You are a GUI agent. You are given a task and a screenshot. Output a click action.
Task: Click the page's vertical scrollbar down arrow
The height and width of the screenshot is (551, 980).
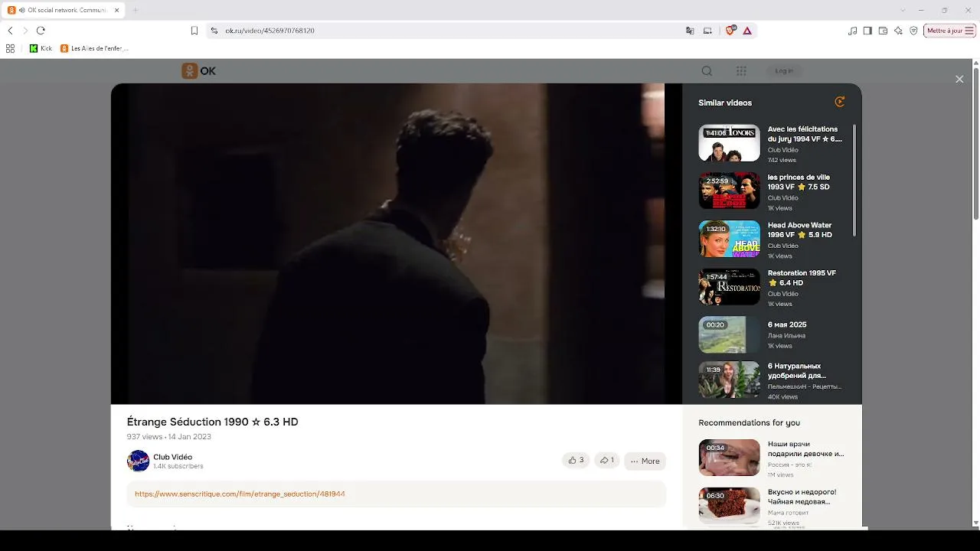coord(975,523)
